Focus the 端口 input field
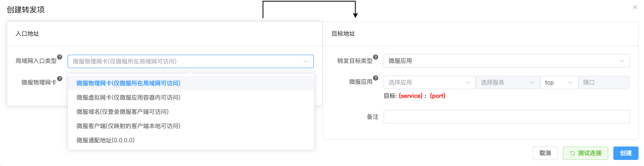 (x=604, y=82)
